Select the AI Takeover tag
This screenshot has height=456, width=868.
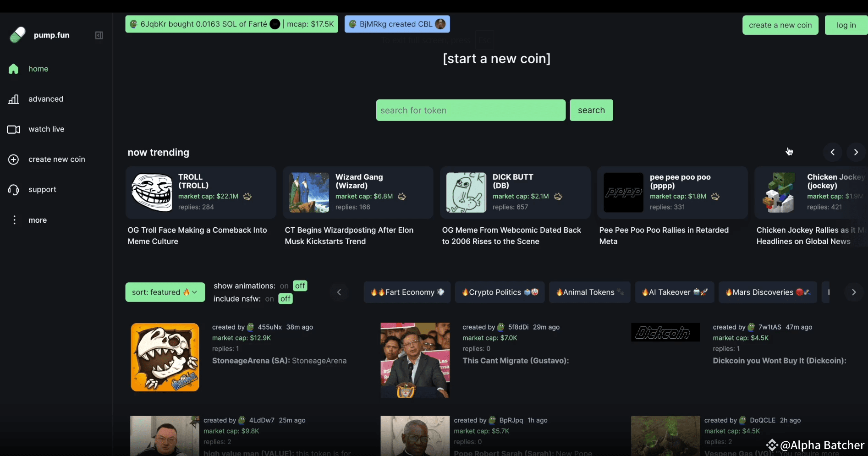point(675,292)
